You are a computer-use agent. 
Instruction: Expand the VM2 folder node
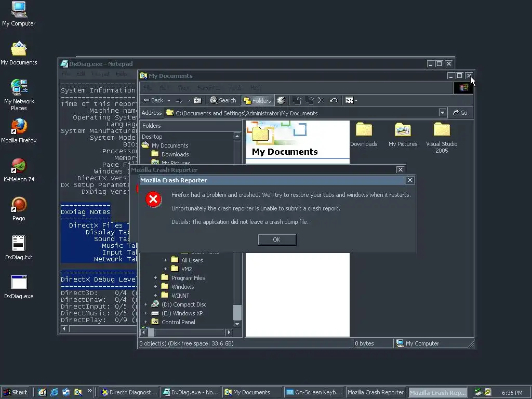[x=165, y=269]
